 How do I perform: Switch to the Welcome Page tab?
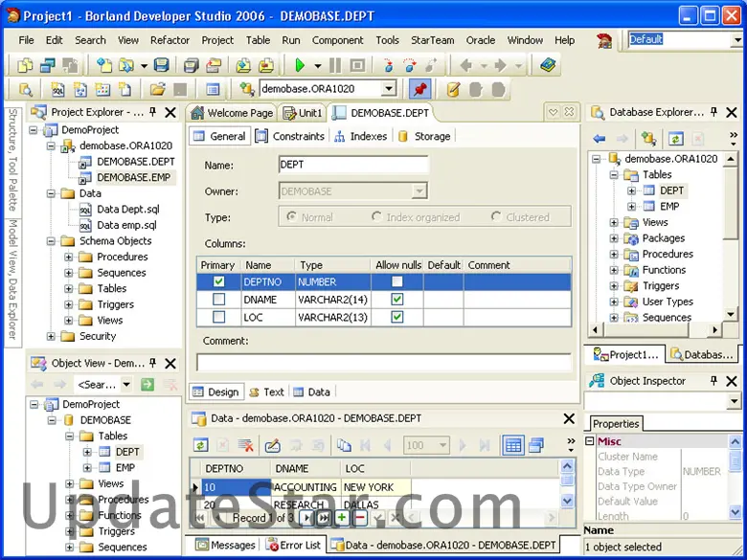(232, 113)
